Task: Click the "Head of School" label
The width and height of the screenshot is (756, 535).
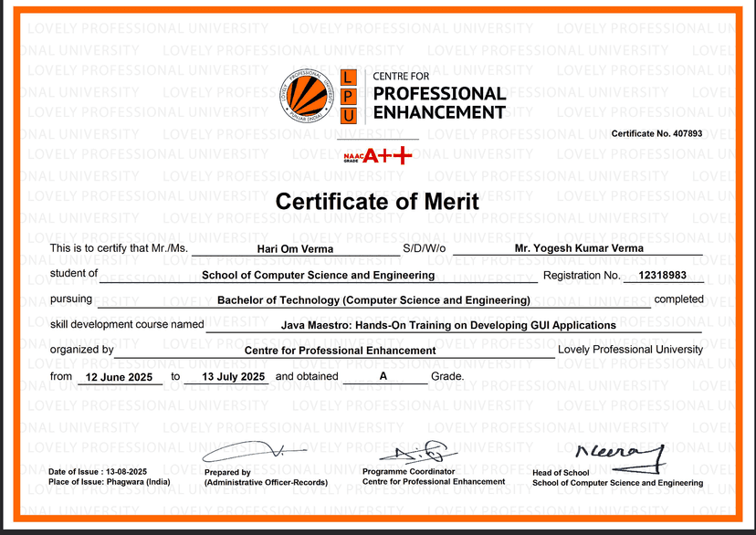Action: (x=561, y=473)
